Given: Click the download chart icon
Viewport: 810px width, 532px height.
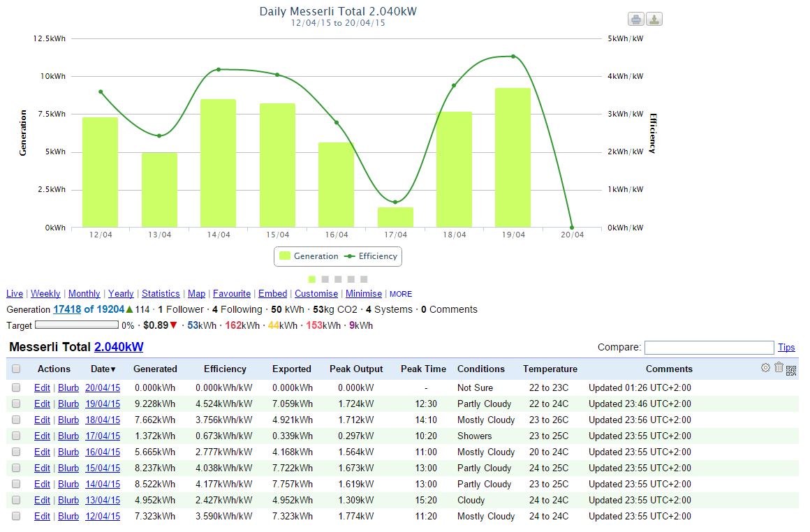Looking at the screenshot, I should [654, 19].
